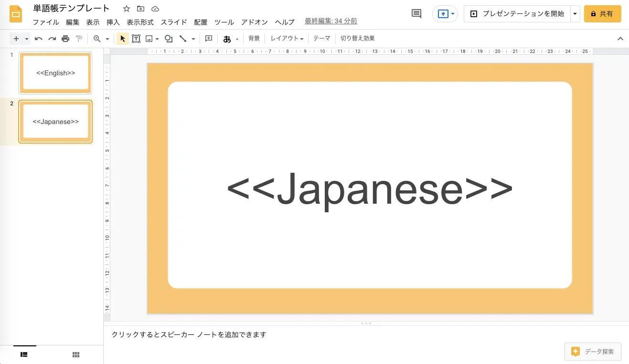Hide menus with the collapse arrow
The height and width of the screenshot is (364, 629).
[620, 39]
